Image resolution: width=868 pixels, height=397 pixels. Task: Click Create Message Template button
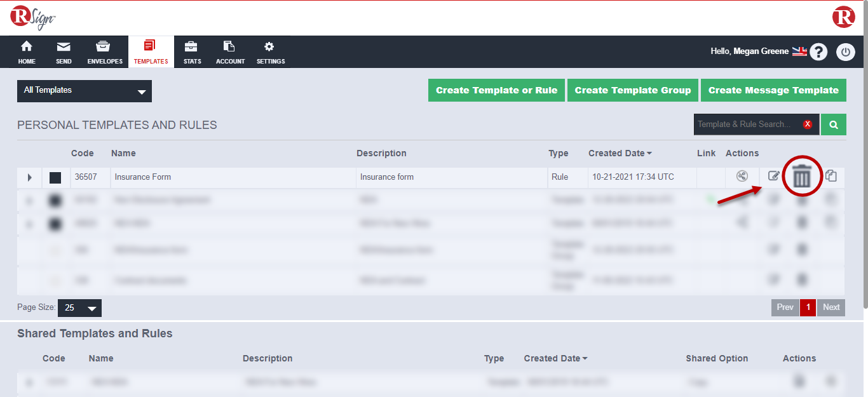coord(773,90)
